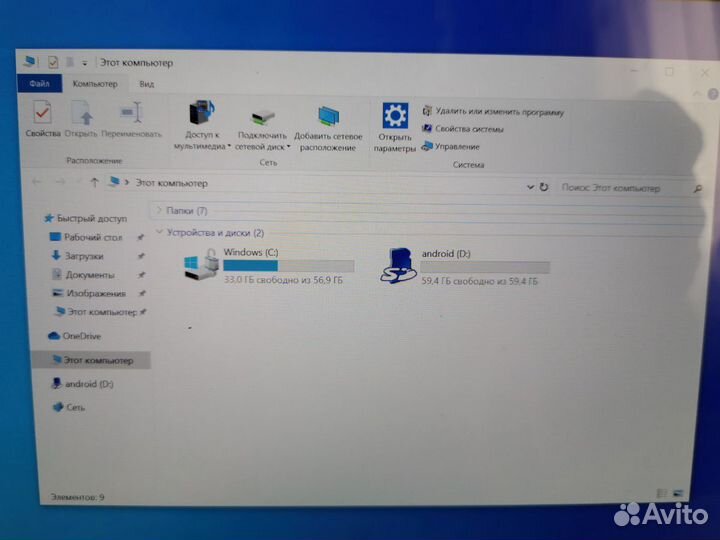Viewport: 720px width, 540px height.
Task: Click the Поиск: Этот компьютер search field
Action: [624, 188]
